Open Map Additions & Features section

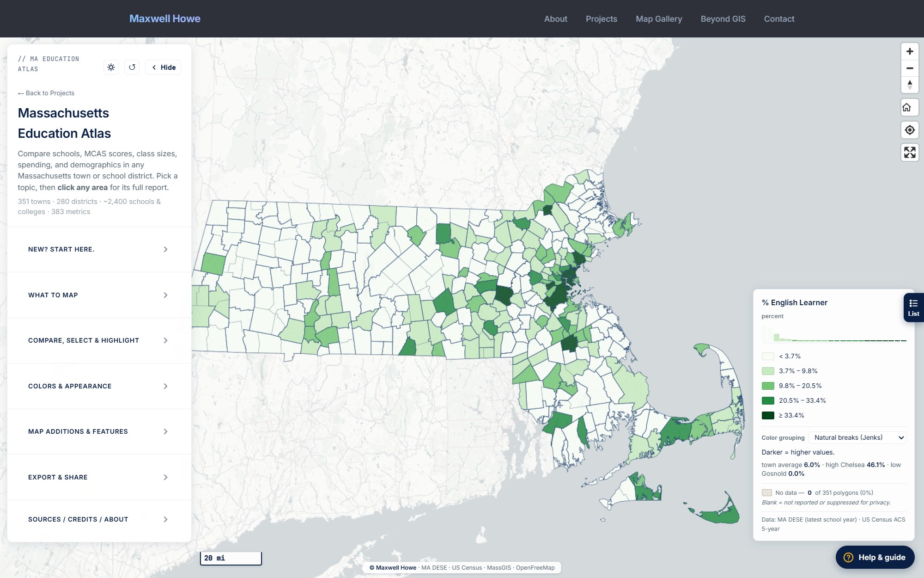99,431
